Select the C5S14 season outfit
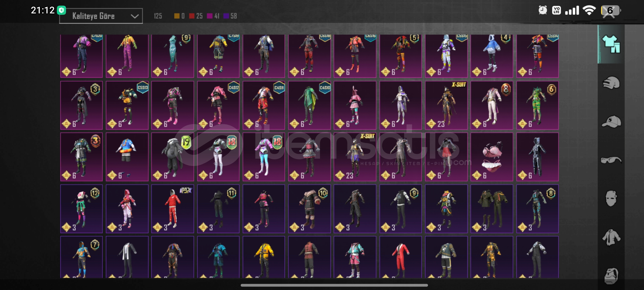The height and width of the screenshot is (290, 644). click(537, 56)
